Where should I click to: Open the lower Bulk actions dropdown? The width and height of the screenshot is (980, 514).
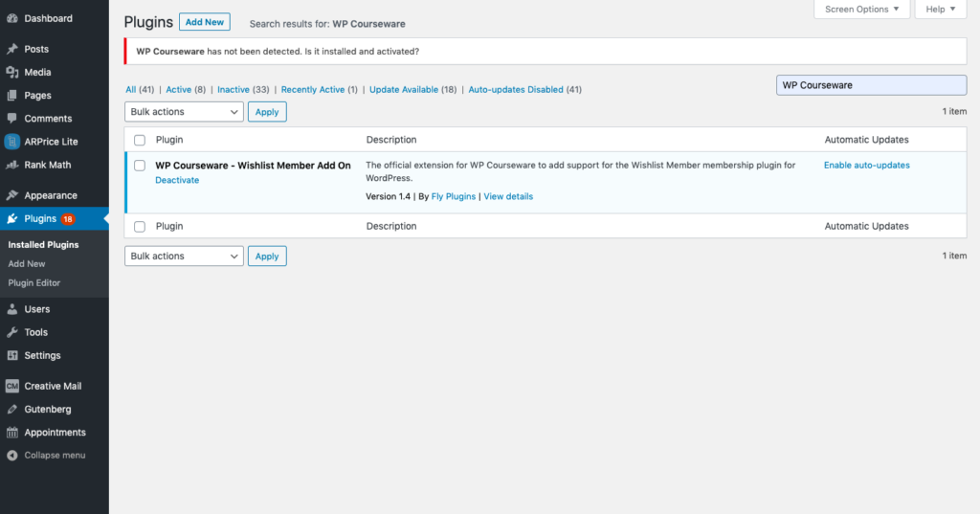point(184,256)
